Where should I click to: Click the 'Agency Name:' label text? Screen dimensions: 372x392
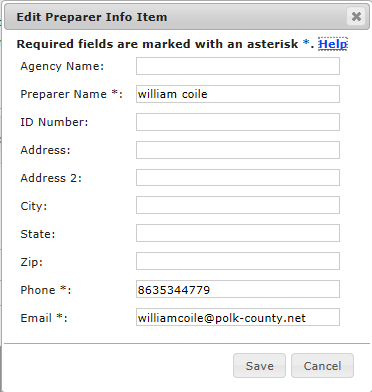62,66
